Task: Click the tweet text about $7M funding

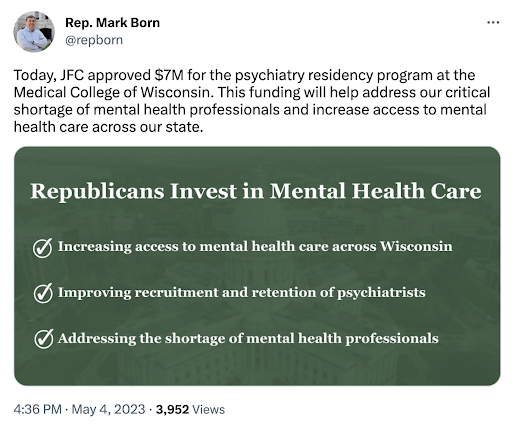Action: (x=252, y=101)
